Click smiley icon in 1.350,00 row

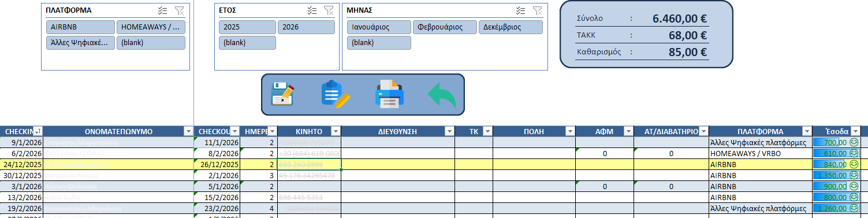point(854,175)
